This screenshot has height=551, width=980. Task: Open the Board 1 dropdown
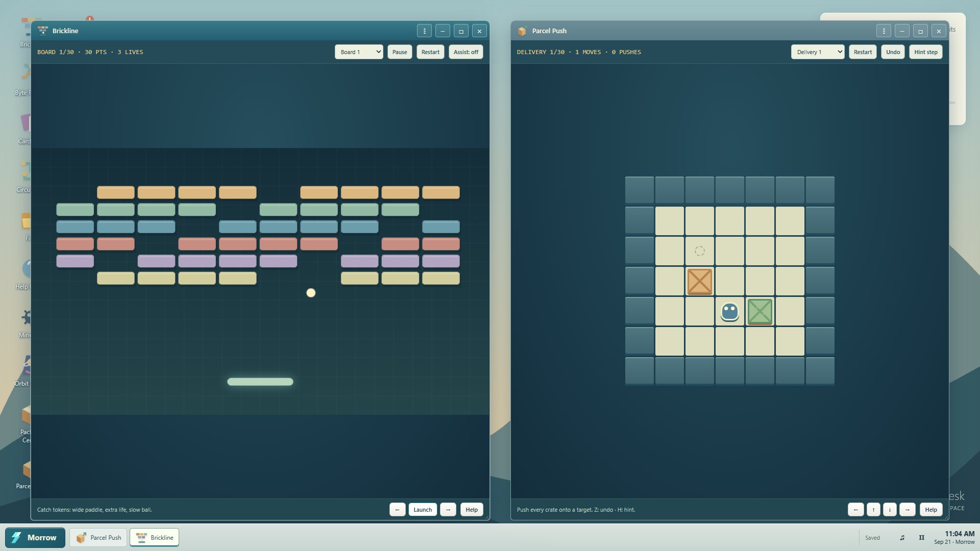point(359,52)
